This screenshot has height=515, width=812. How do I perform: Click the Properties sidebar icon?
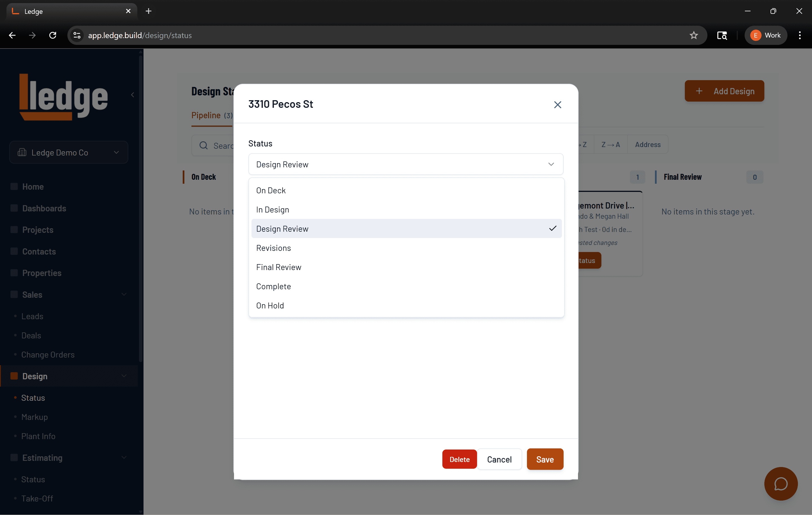click(14, 273)
